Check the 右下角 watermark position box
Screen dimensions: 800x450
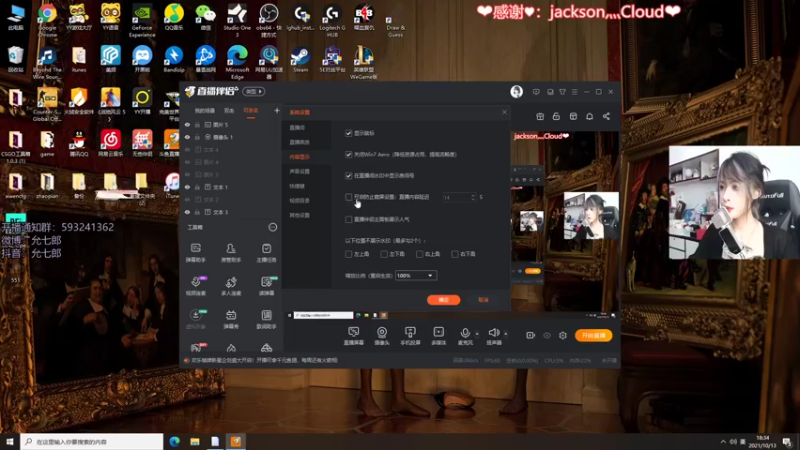pyautogui.click(x=455, y=254)
